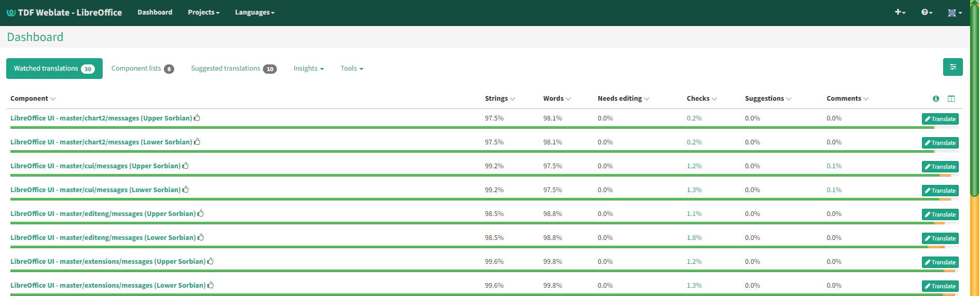The width and height of the screenshot is (980, 296).
Task: Click Translate for cui/messages (Upper Sorbian)
Action: coord(940,167)
